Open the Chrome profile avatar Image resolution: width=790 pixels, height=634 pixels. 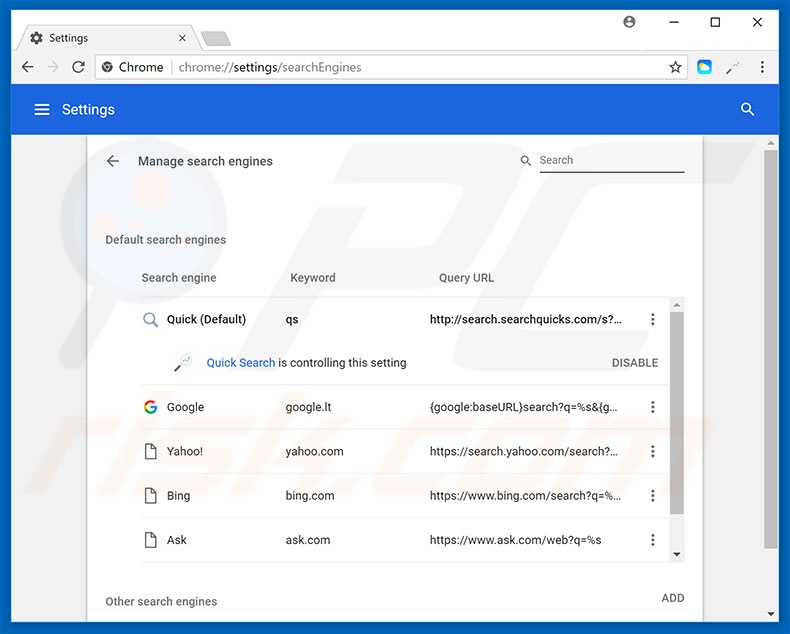[629, 22]
